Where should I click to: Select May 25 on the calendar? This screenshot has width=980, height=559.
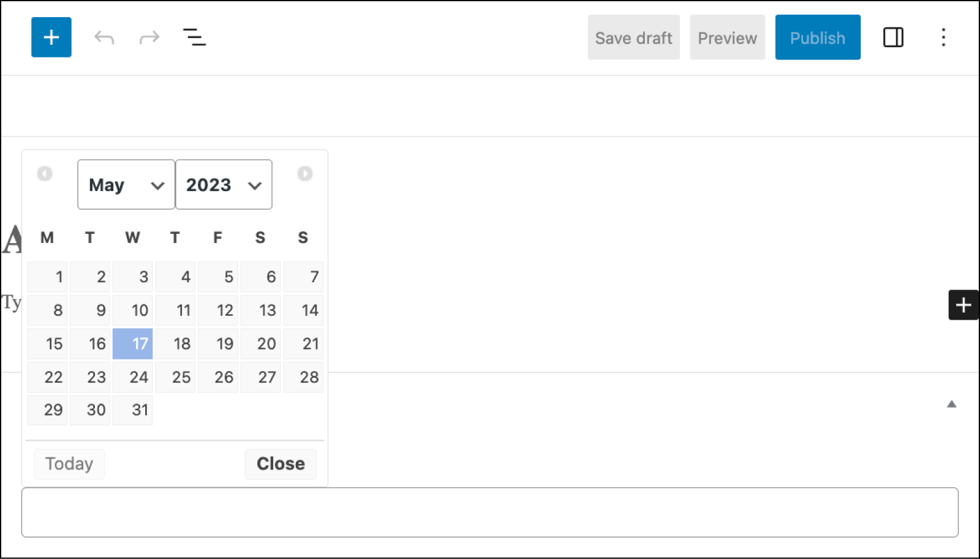[175, 377]
